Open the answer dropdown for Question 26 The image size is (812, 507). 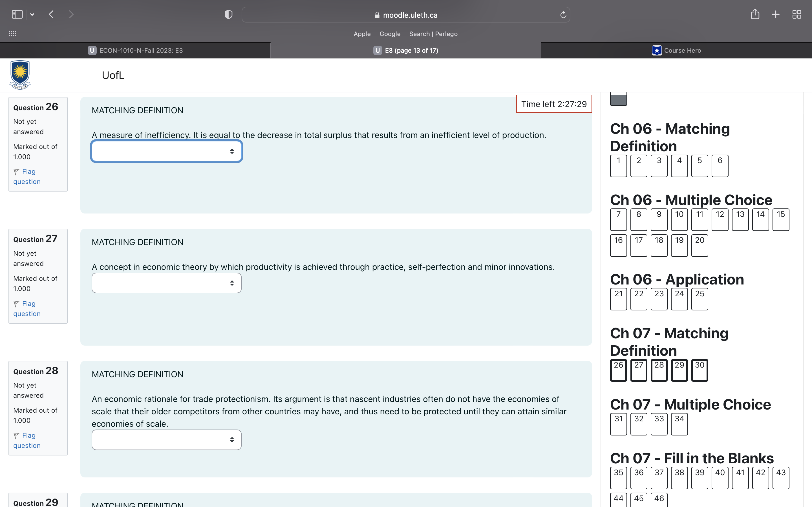[166, 151]
